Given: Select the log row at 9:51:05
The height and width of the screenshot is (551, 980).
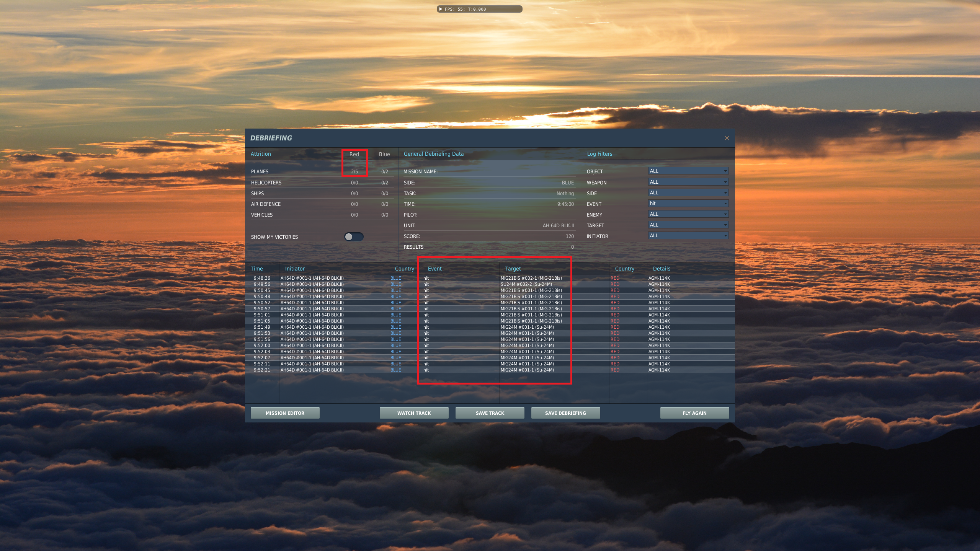Looking at the screenshot, I should pyautogui.click(x=490, y=321).
